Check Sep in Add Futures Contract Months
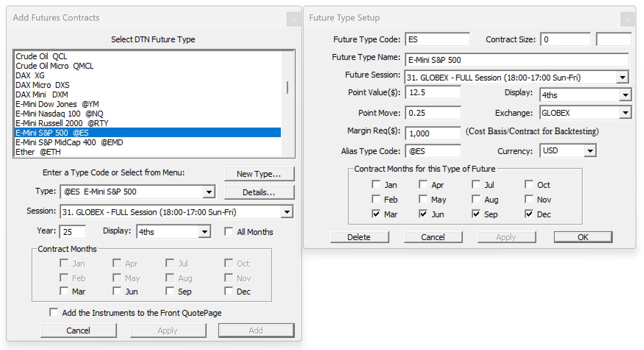The image size is (644, 350). tap(170, 291)
